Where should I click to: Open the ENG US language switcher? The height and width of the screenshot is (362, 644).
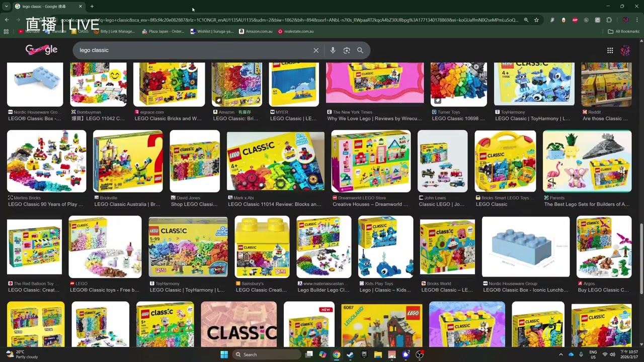coord(593,354)
